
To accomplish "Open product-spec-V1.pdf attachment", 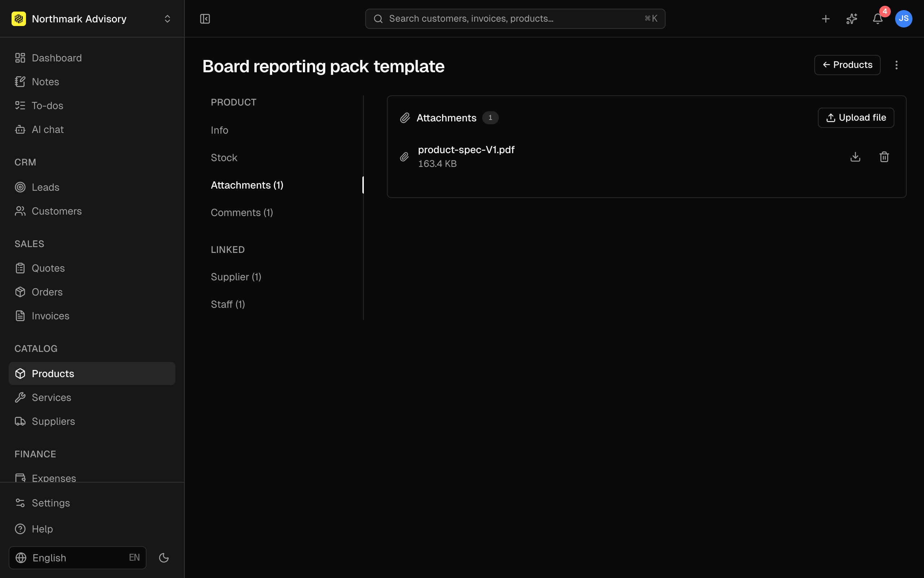I will click(x=466, y=150).
